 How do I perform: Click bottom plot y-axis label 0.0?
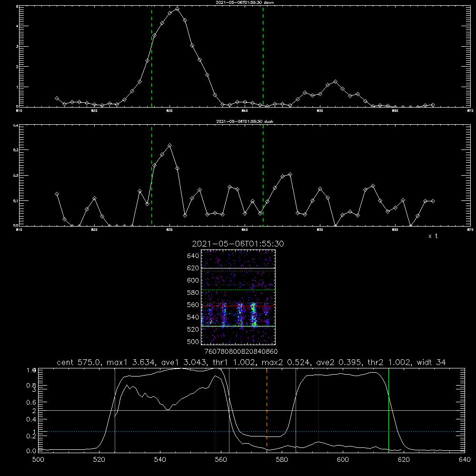[x=31, y=451]
